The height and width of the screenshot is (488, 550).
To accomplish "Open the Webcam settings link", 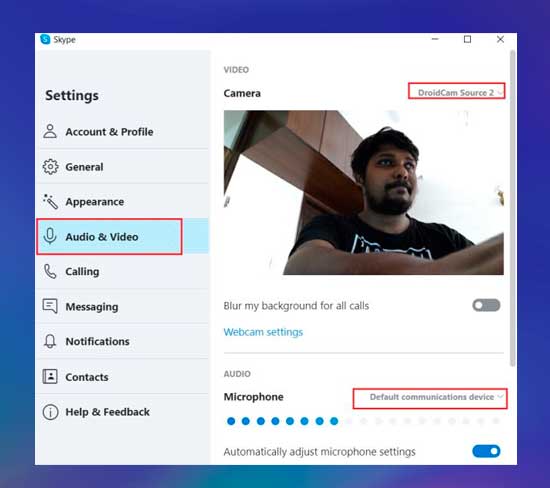I will tap(263, 332).
